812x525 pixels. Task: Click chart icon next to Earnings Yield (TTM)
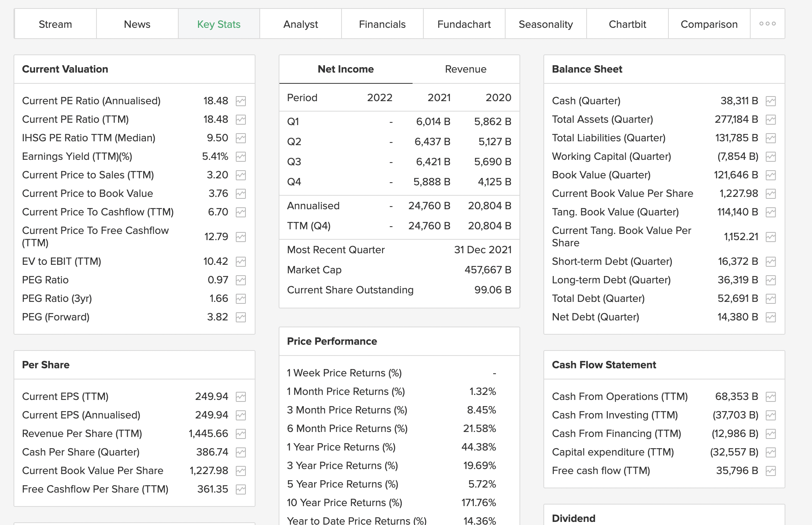tap(241, 157)
